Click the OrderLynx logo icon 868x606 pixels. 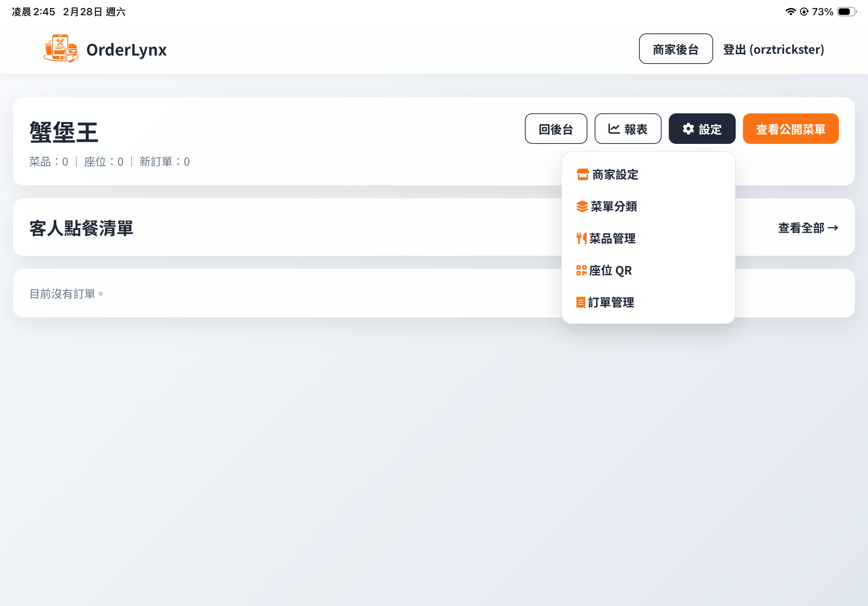coord(61,49)
